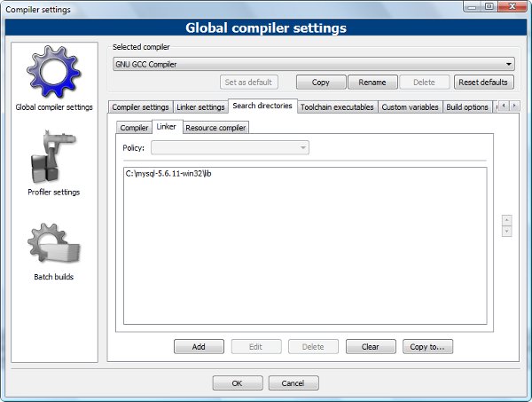The height and width of the screenshot is (402, 532).
Task: Select the Compiler search directories sub-tab
Action: point(135,128)
